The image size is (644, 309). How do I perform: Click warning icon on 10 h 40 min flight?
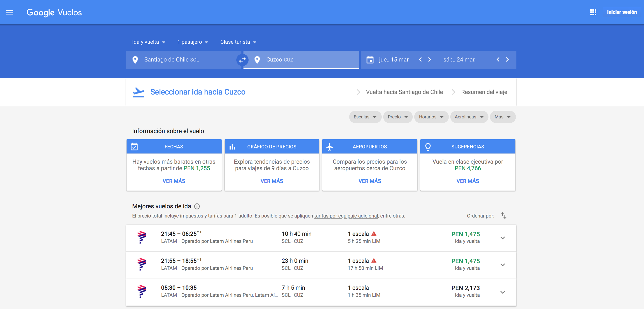(x=374, y=234)
